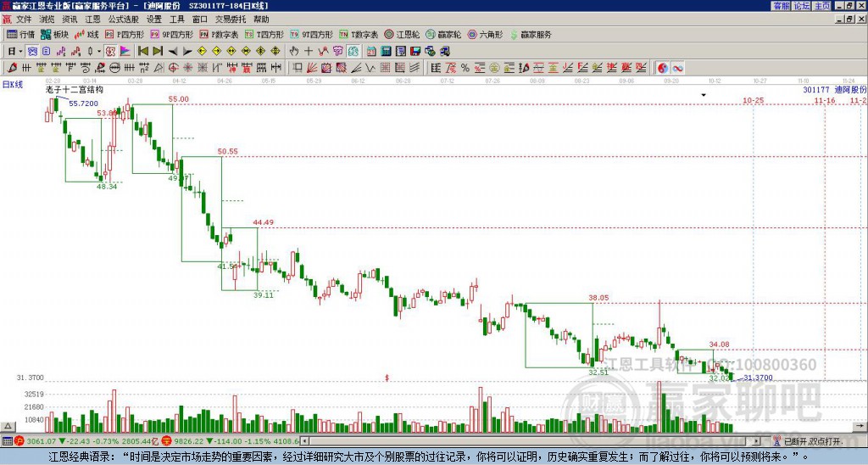Open the P四方形 tool
The height and width of the screenshot is (465, 868).
(125, 34)
